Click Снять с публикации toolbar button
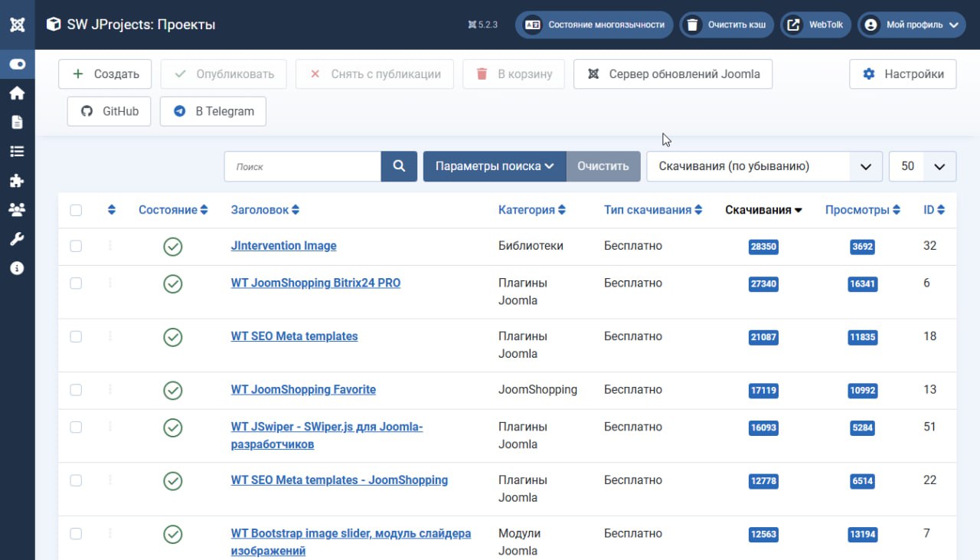 (374, 74)
